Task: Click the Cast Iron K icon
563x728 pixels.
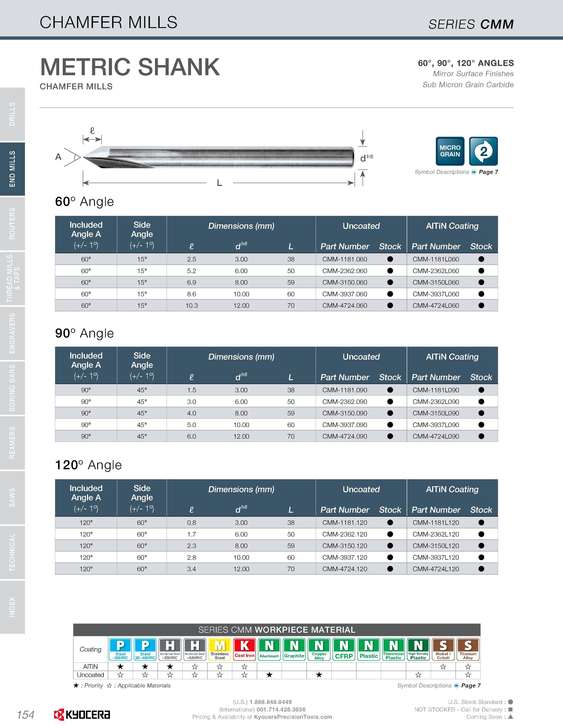Action: (244, 649)
